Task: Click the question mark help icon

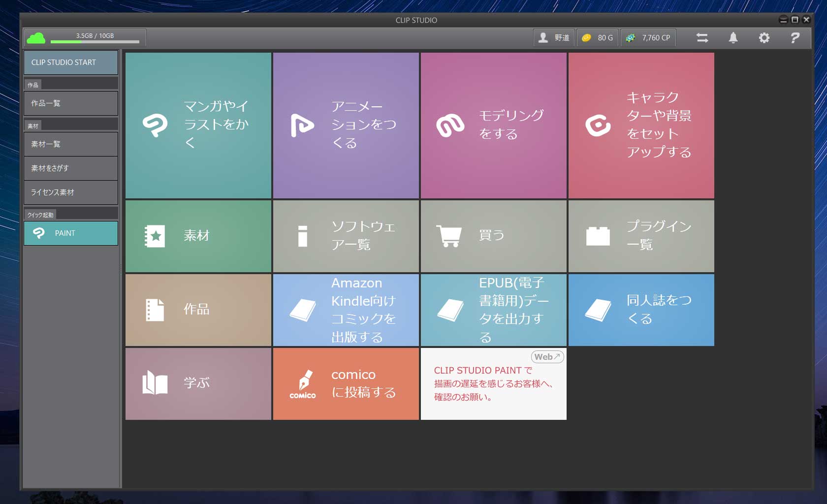Action: tap(795, 38)
